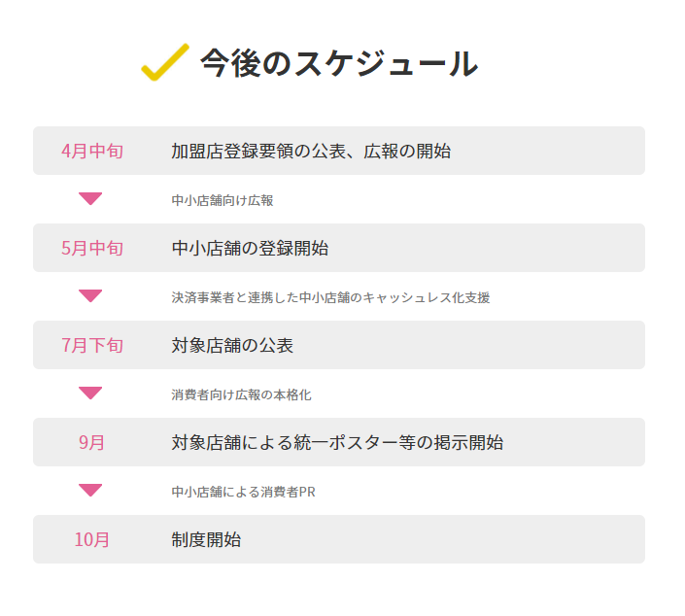Select the 5月中旬 date label

click(x=92, y=248)
